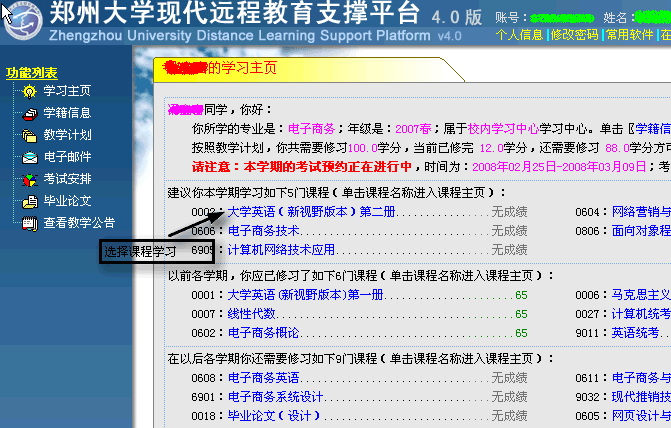Click the pie chart icon for 考试安排

27,179
